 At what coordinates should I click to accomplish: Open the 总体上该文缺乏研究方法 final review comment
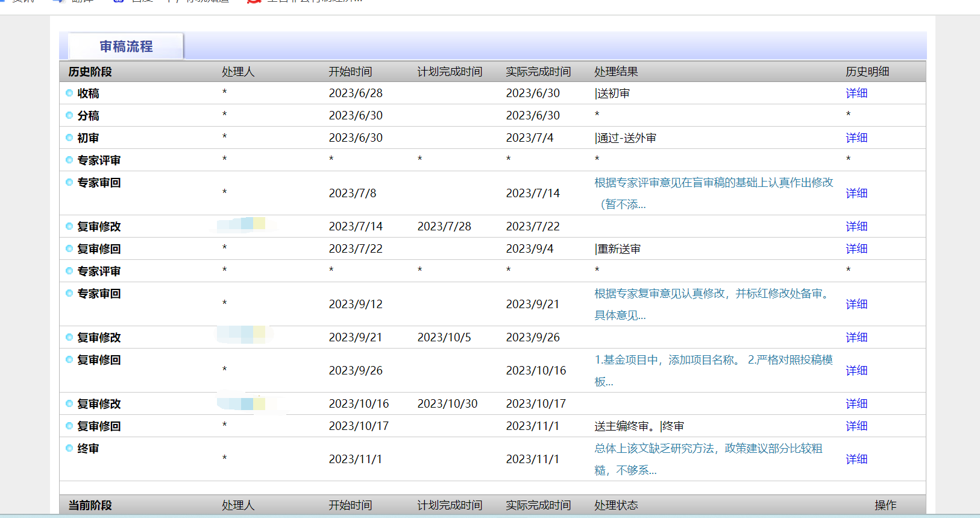click(708, 449)
